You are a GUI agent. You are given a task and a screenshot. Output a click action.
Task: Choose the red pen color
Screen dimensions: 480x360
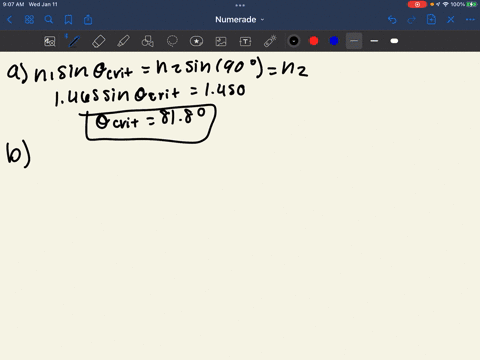(314, 41)
